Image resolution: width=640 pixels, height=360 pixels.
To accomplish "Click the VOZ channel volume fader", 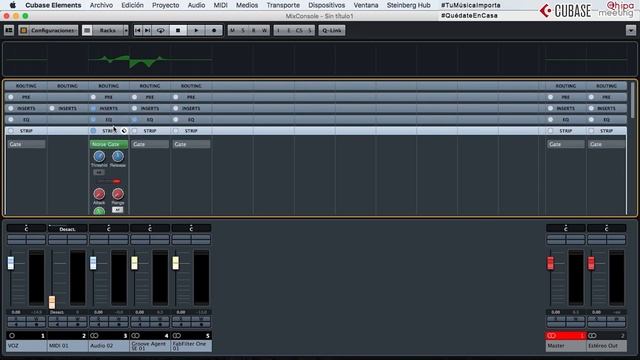I will click(x=11, y=263).
